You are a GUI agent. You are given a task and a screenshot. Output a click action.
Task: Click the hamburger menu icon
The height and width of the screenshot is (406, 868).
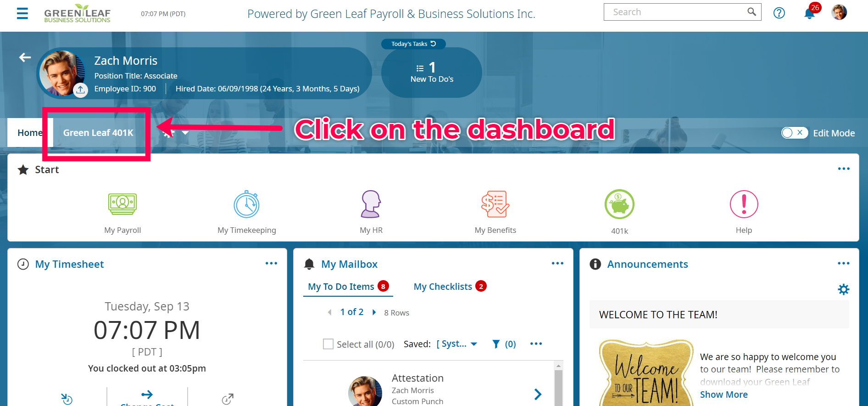pyautogui.click(x=22, y=13)
